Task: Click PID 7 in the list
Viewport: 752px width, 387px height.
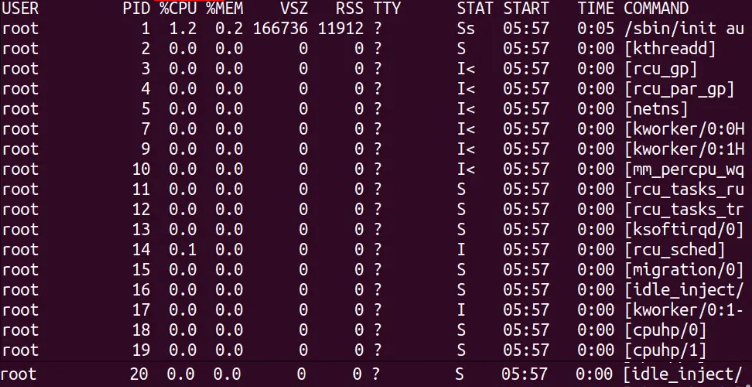Action: pyautogui.click(x=145, y=129)
